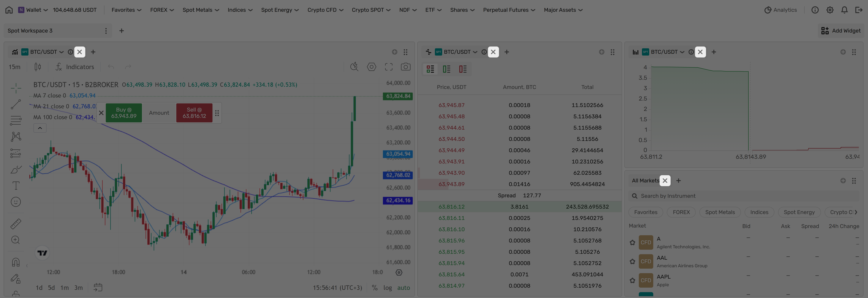
Task: Open the Indicators button
Action: point(75,67)
